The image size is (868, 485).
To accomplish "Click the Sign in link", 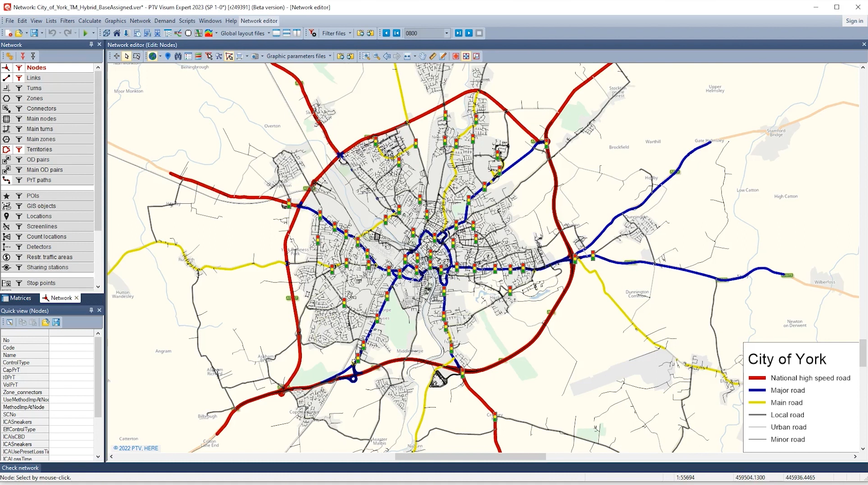I will coord(854,21).
